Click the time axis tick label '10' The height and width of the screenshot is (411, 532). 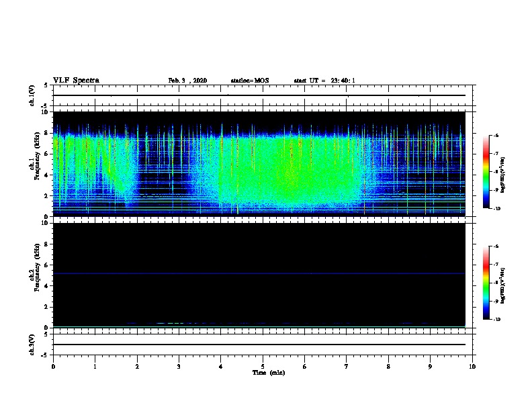[x=472, y=367]
